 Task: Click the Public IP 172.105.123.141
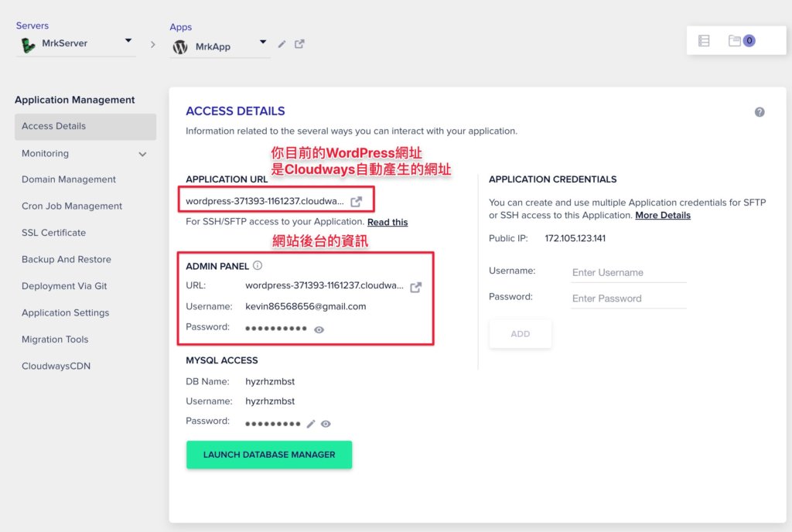[575, 238]
